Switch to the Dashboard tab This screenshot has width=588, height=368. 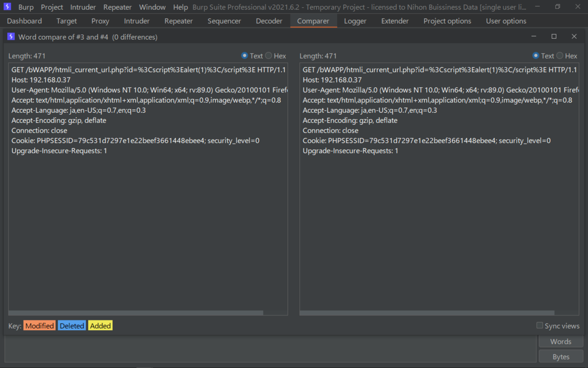click(24, 21)
